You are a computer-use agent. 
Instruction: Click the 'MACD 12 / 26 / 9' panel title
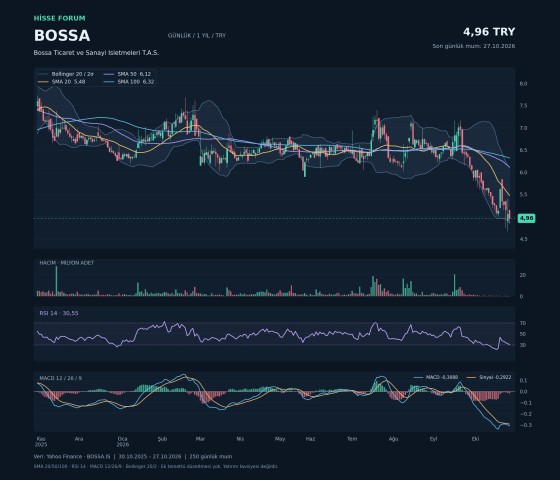point(60,378)
